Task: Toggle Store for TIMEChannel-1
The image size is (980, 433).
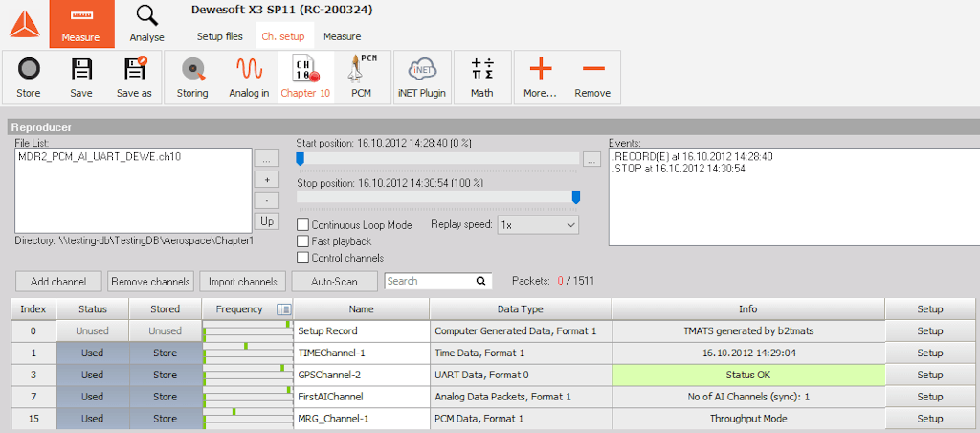Action: click(x=166, y=353)
